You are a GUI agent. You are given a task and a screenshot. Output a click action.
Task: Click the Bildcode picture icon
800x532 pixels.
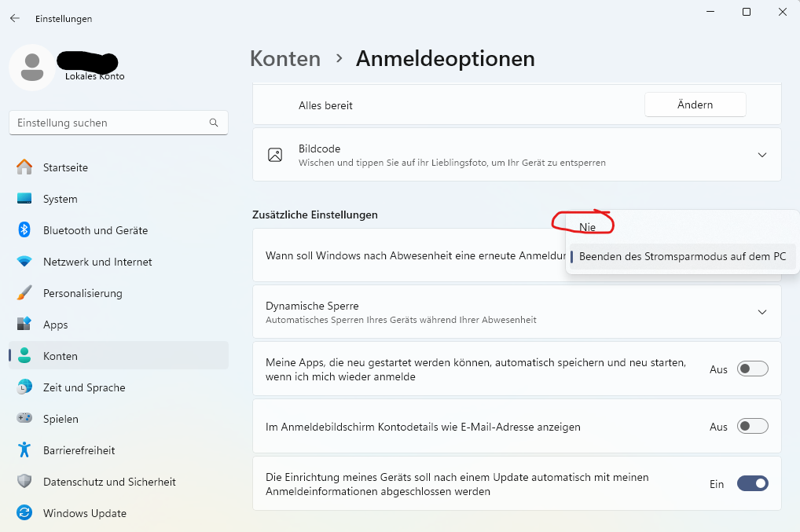point(275,155)
